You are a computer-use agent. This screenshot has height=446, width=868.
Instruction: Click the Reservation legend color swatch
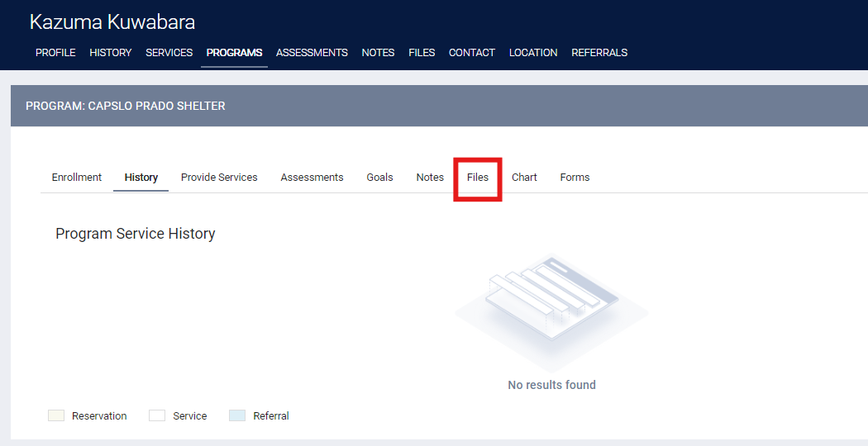(x=56, y=415)
